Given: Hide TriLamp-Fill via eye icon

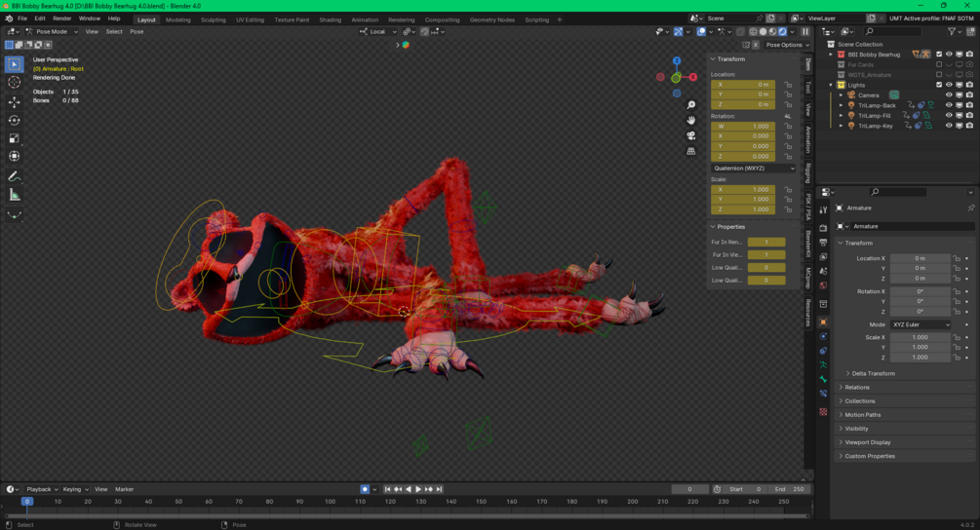Looking at the screenshot, I should click(949, 116).
